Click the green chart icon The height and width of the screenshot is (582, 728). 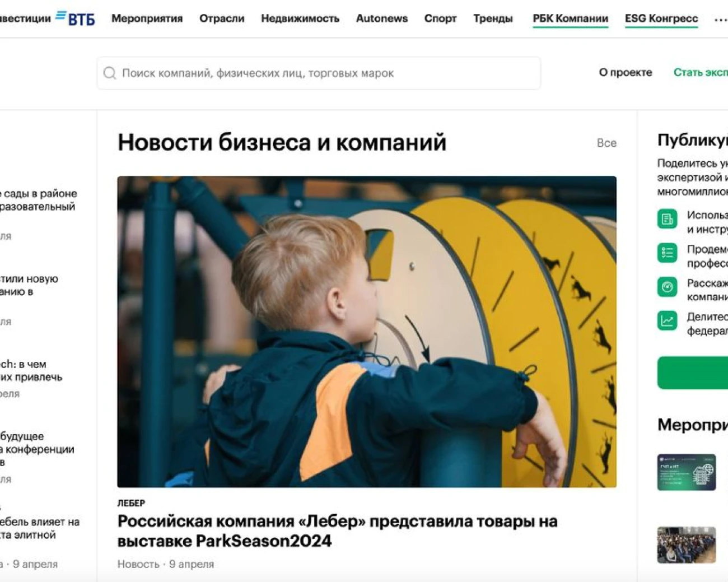point(667,321)
